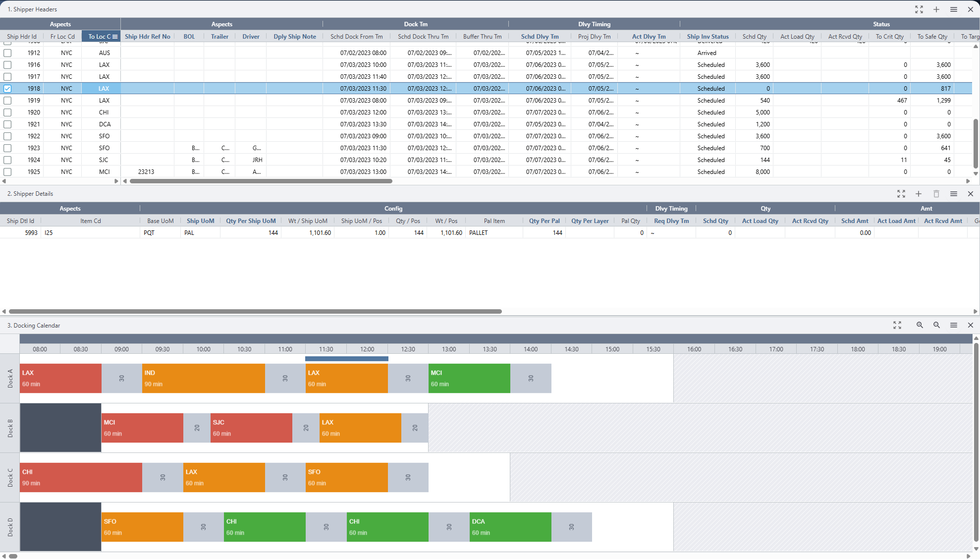980x559 pixels.
Task: Add a new shipper detail row
Action: (919, 194)
